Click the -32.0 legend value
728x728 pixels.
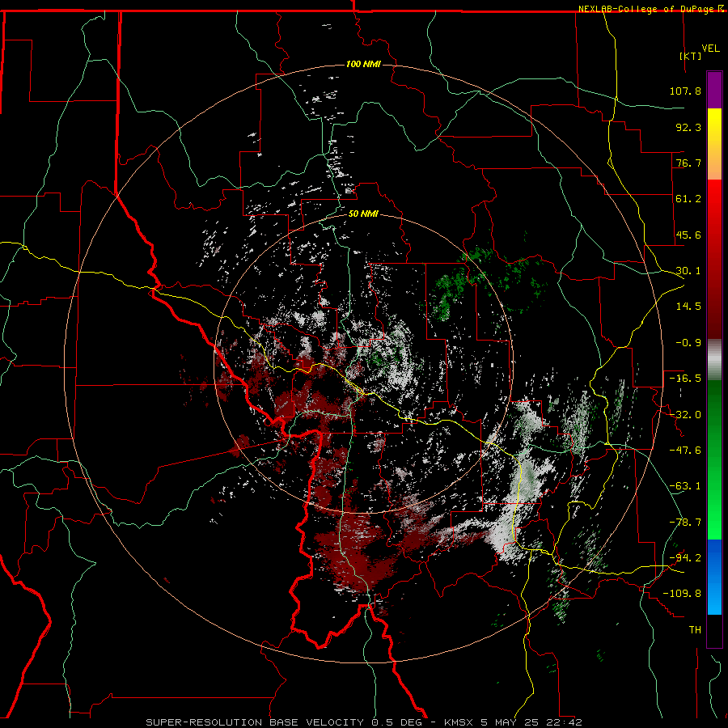[x=685, y=415]
